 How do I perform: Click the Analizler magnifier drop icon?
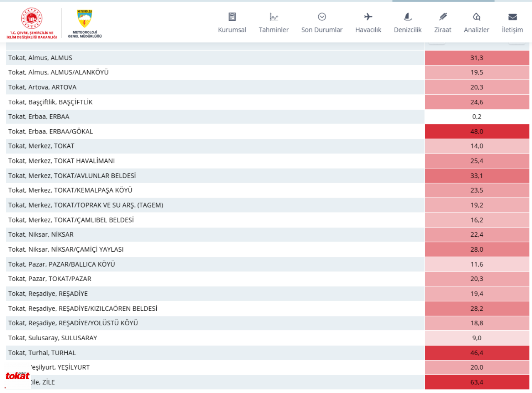477,17
